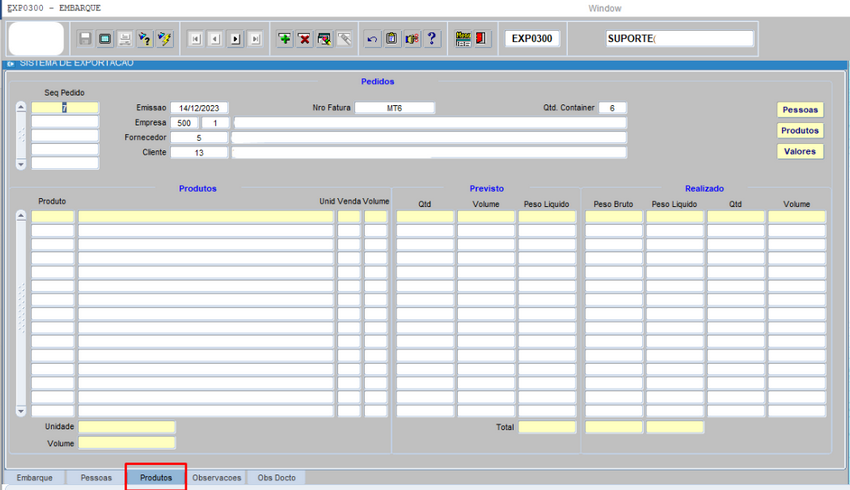The image size is (850, 490).
Task: Go to the next record arrow
Action: 235,39
